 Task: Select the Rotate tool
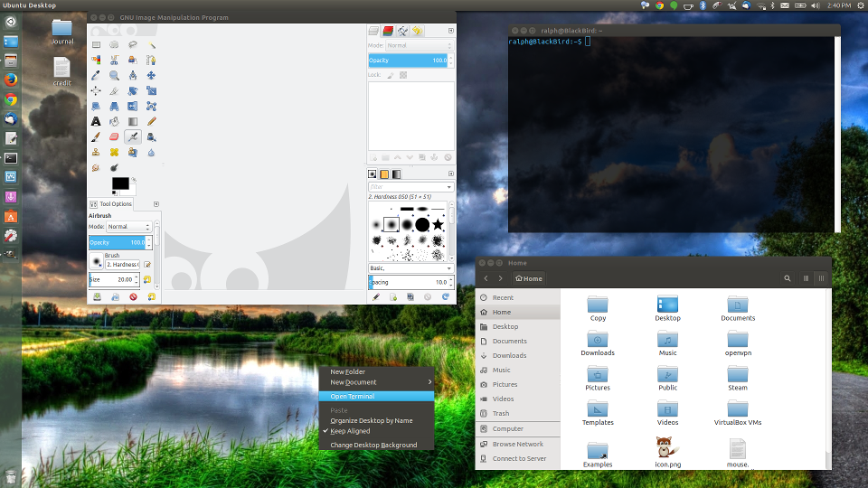pos(133,90)
